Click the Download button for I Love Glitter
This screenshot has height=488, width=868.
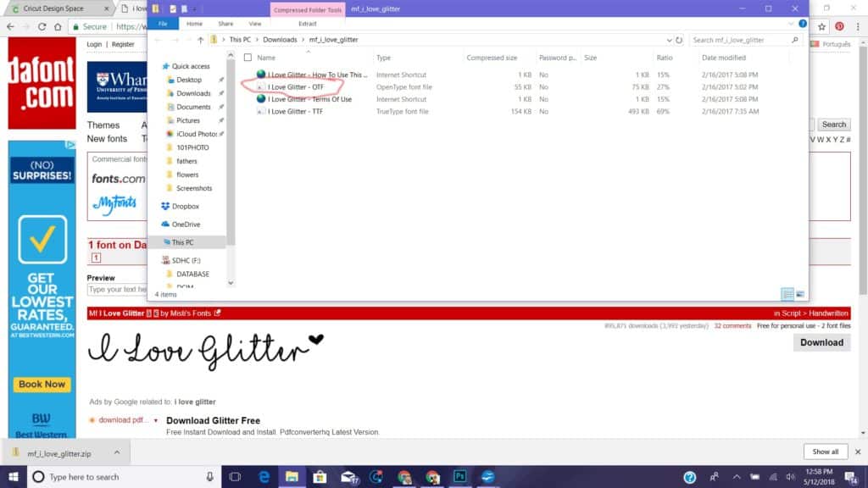click(x=821, y=342)
